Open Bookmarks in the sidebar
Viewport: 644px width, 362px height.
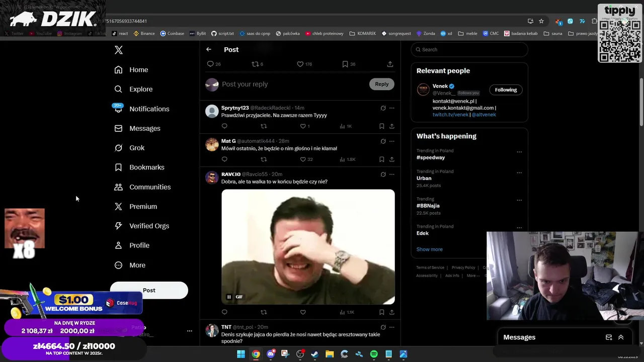[x=139, y=167]
